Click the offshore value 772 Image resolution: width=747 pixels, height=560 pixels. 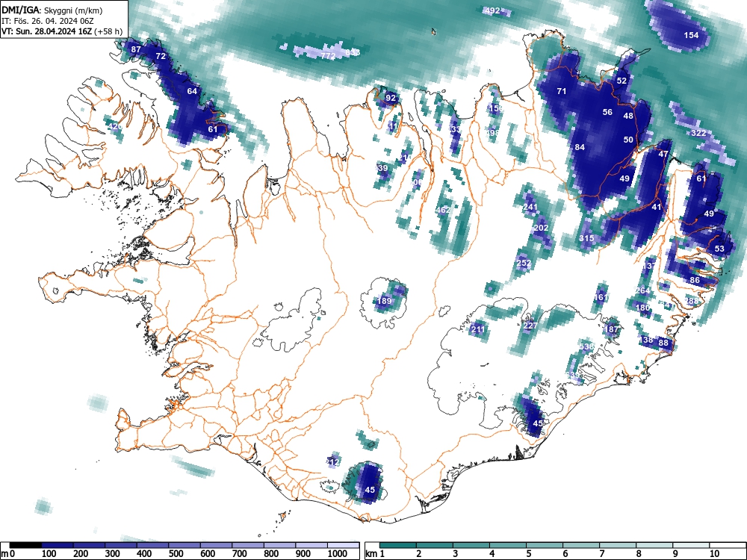(x=328, y=56)
